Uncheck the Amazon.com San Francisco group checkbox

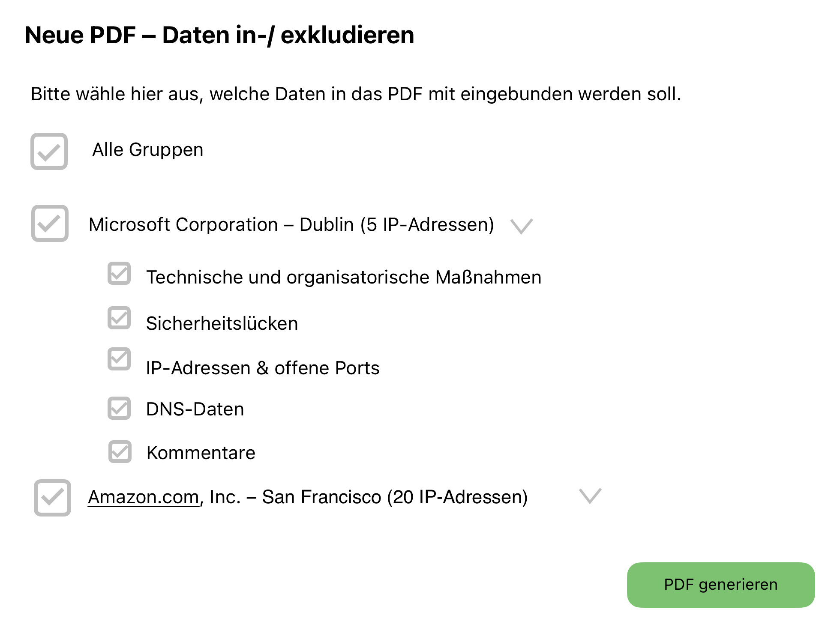(x=52, y=498)
